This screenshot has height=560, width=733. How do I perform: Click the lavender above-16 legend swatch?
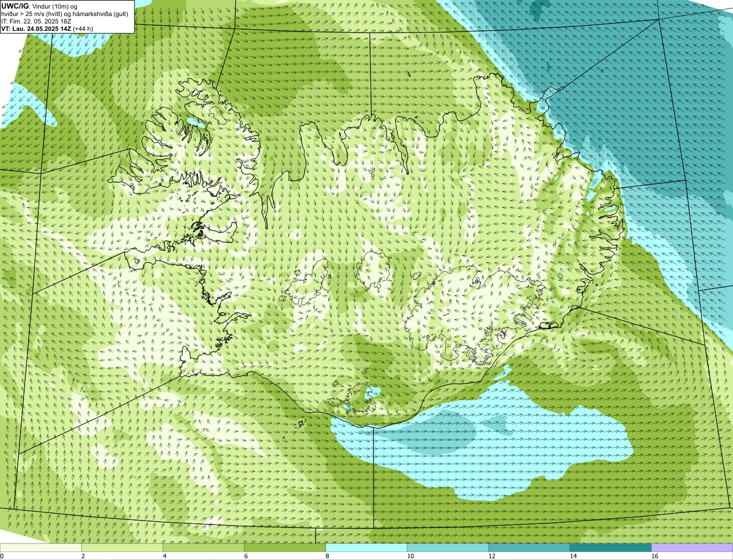pyautogui.click(x=692, y=548)
